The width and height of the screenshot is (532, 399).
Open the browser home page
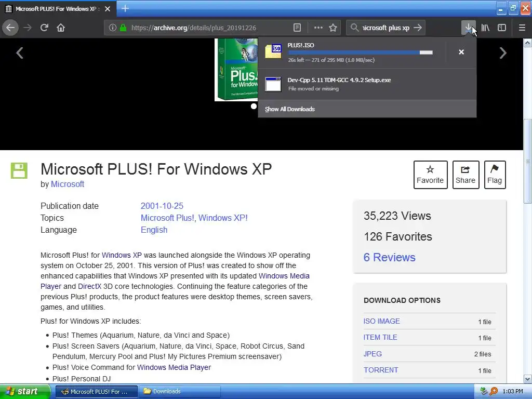(61, 28)
